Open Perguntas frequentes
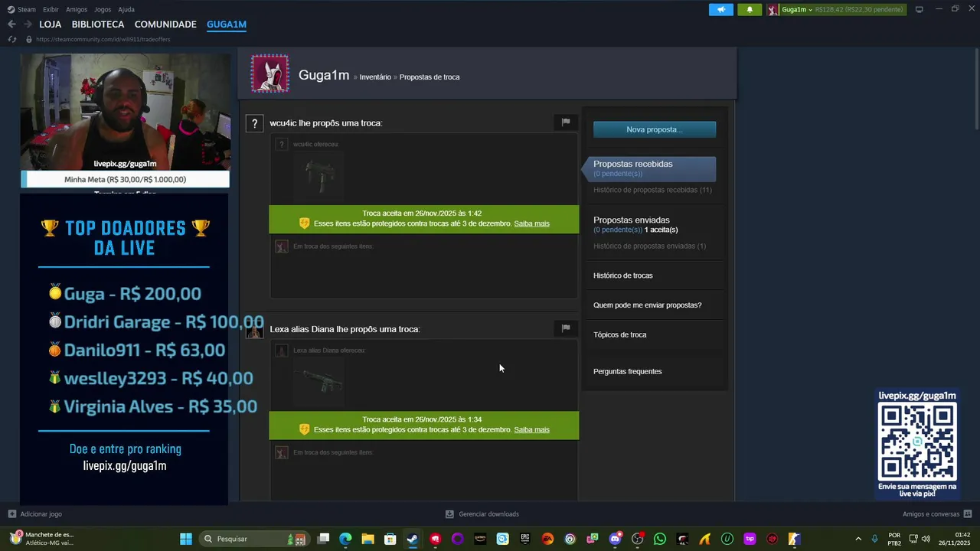The image size is (980, 551). point(628,372)
